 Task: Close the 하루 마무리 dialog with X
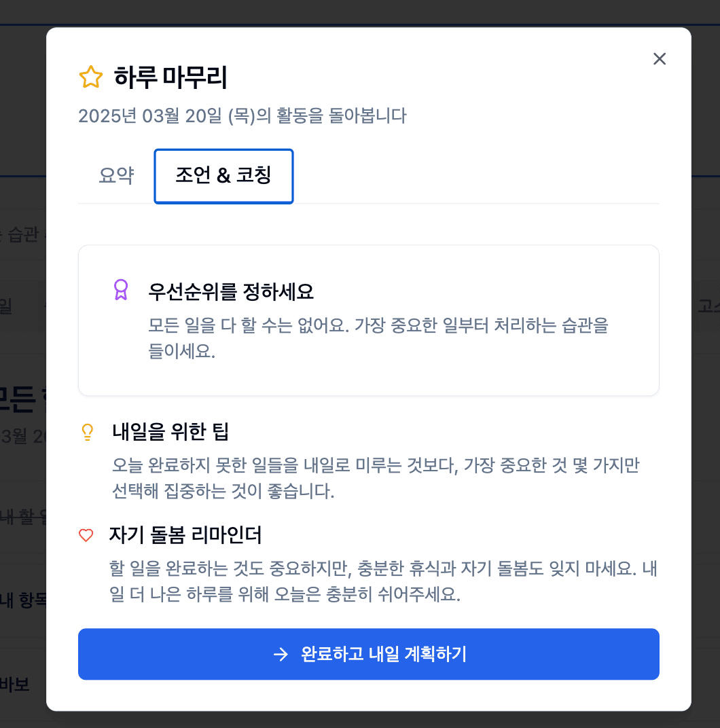pyautogui.click(x=659, y=59)
